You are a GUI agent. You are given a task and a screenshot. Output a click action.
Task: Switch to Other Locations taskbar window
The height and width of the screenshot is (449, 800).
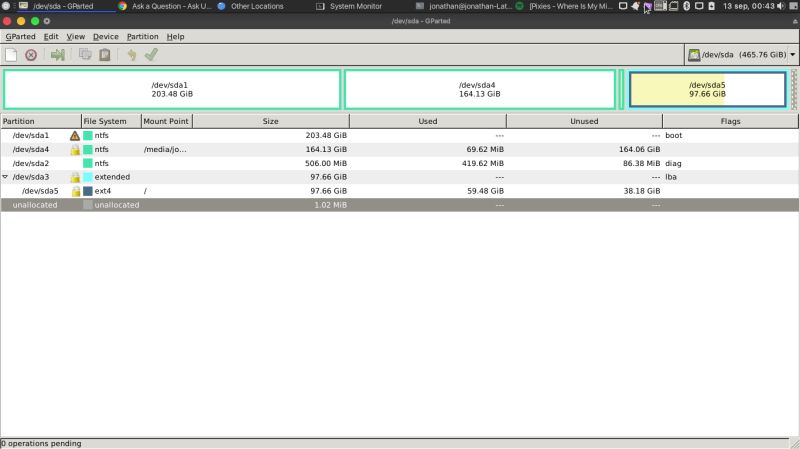click(x=251, y=6)
